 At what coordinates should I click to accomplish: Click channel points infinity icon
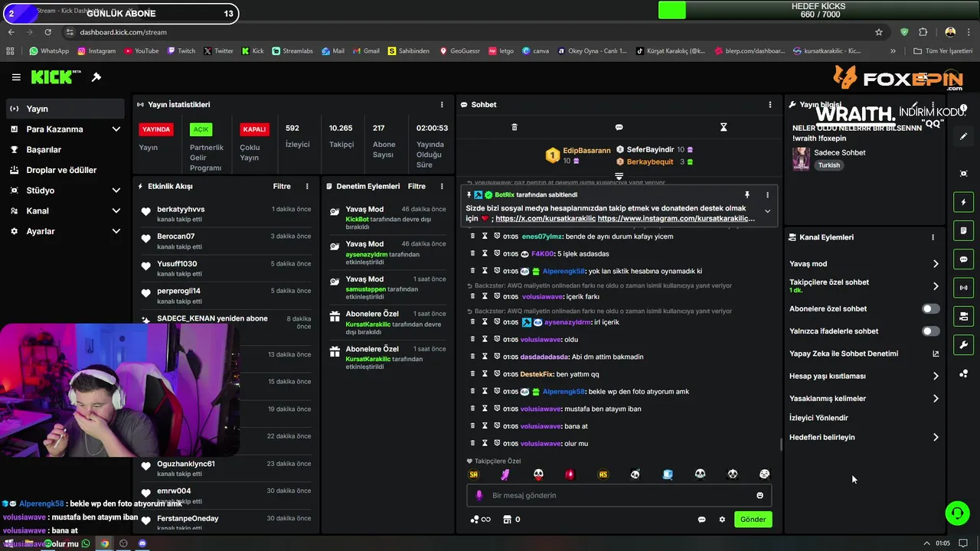coord(480,520)
